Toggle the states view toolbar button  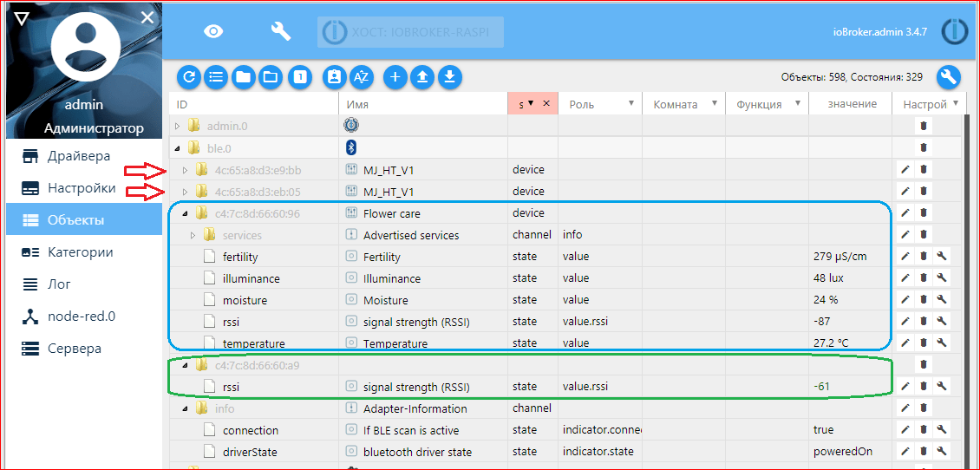(335, 77)
